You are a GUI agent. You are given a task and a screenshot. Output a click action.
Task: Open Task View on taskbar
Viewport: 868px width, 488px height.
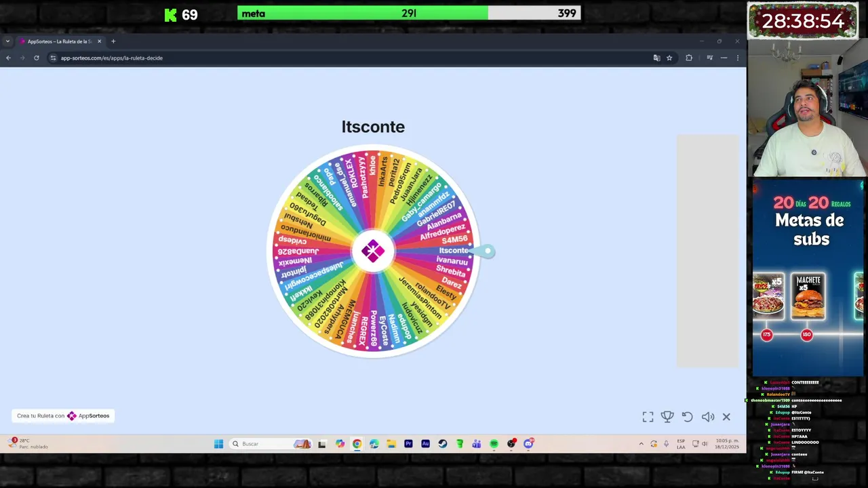tap(322, 444)
